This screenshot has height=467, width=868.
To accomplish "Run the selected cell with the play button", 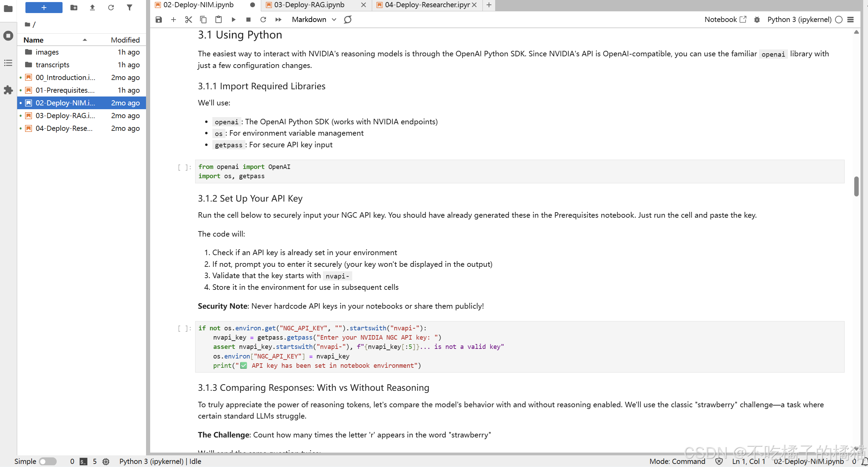I will [x=233, y=20].
